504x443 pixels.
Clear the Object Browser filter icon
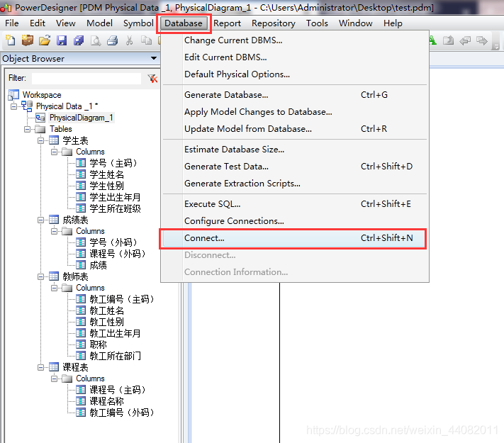click(152, 78)
